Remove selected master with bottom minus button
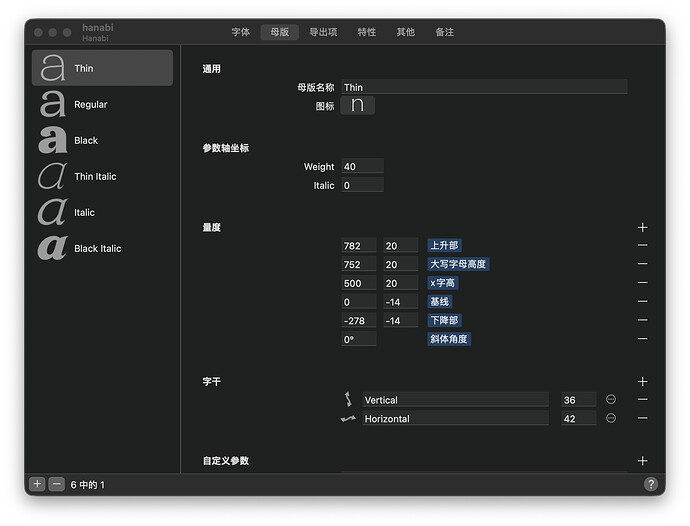Viewport: 690px width, 526px height. click(56, 484)
